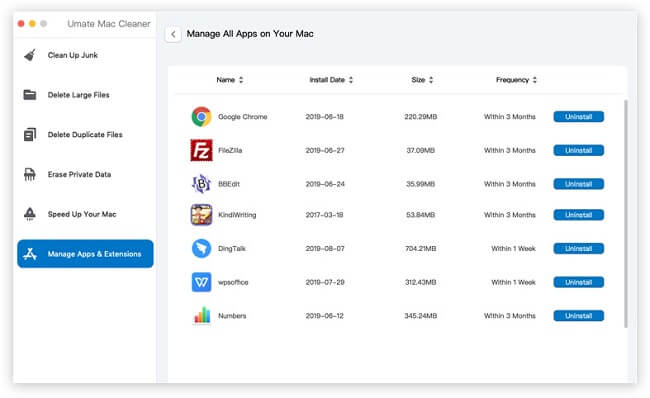This screenshot has width=650, height=398.
Task: Click the Google Chrome app icon
Action: click(x=201, y=116)
